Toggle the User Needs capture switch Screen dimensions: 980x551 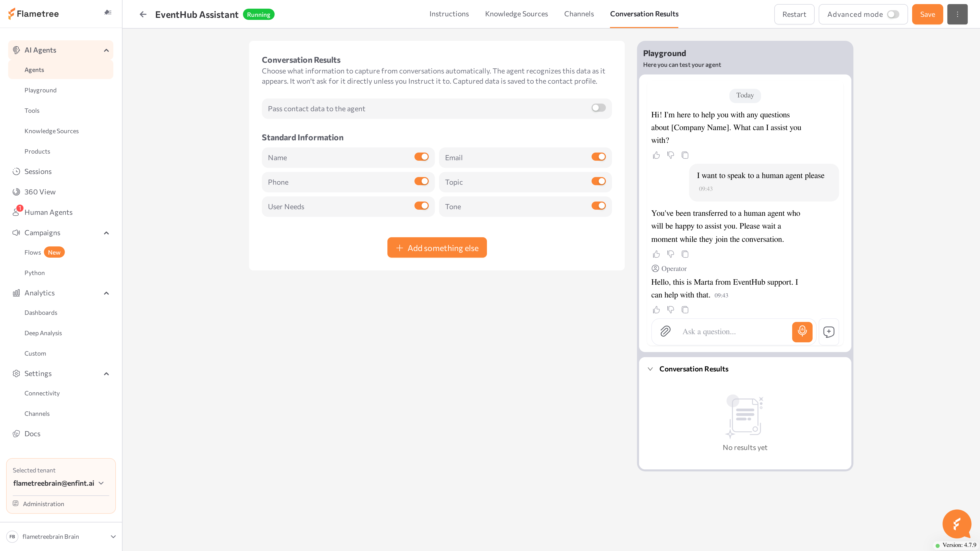421,206
